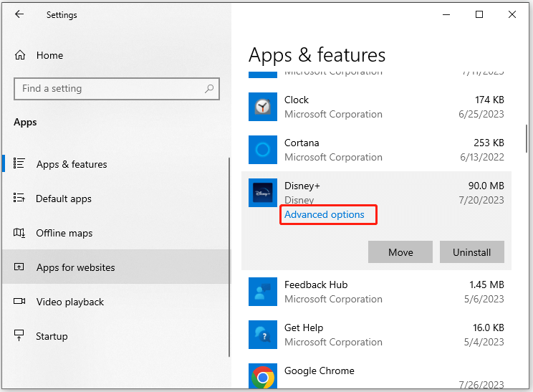Open Disney+ Advanced options link
533x392 pixels.
324,214
